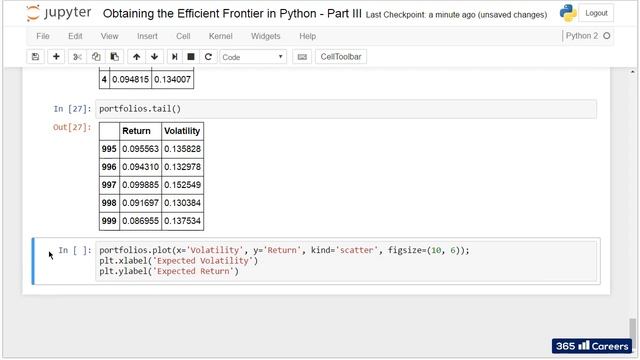This screenshot has height=360, width=640.
Task: Click row index 996
Action: pos(109,167)
